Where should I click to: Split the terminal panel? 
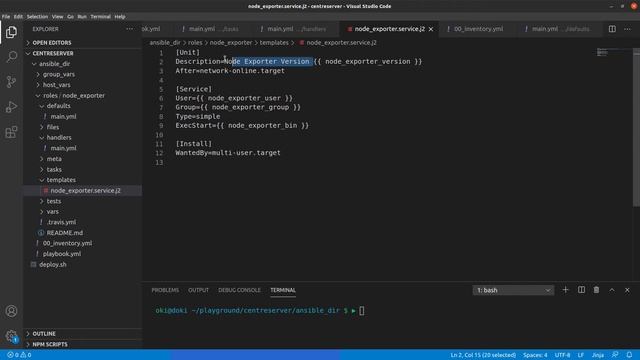581,290
